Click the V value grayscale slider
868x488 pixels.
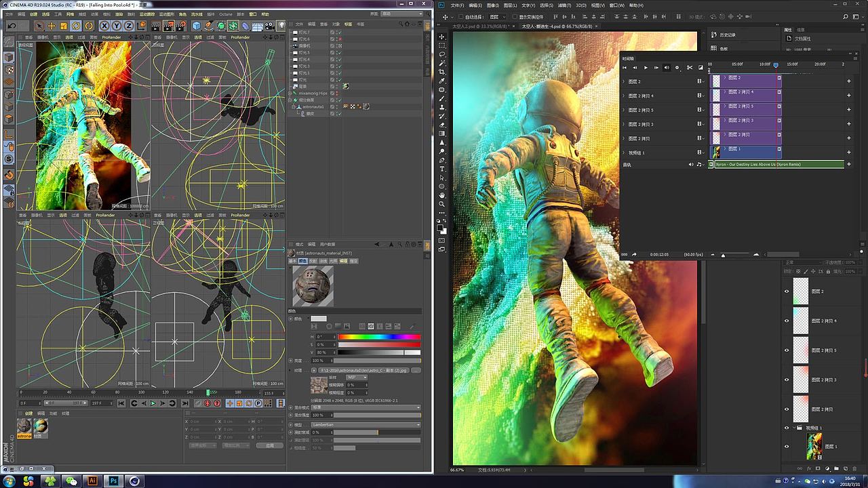pyautogui.click(x=379, y=352)
